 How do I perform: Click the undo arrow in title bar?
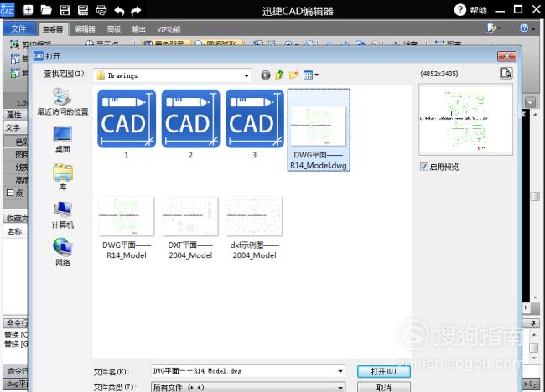point(119,11)
